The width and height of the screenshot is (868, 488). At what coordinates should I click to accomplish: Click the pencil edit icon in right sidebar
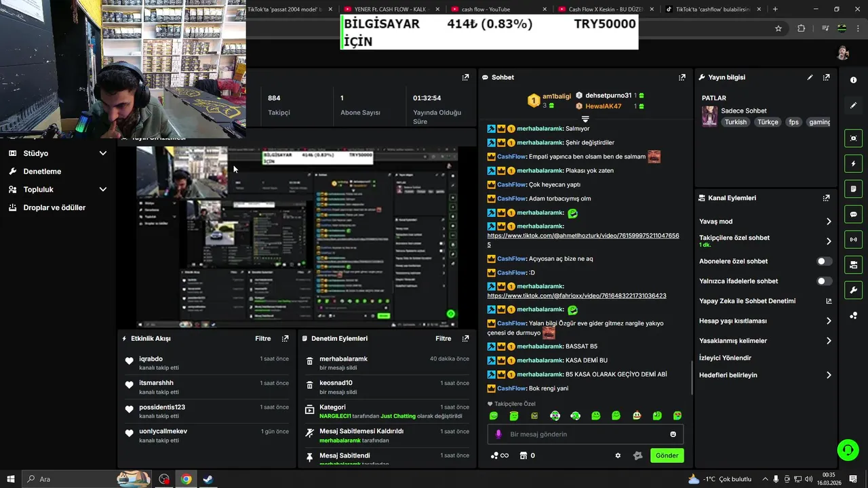pos(853,105)
